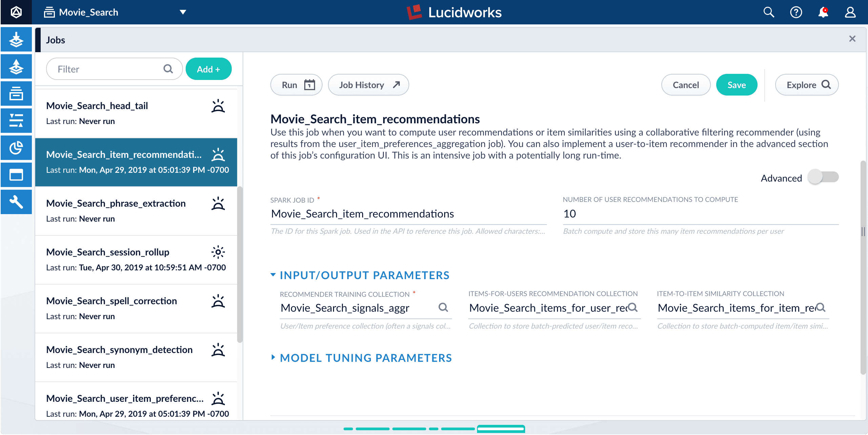Click schedule icon for Movie_Search_head_tail

[x=218, y=106]
